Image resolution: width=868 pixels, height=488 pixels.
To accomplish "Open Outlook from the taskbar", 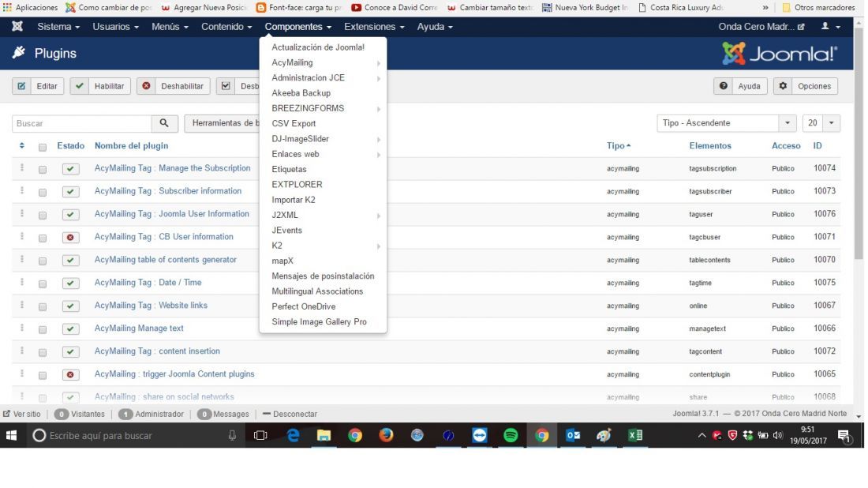I will click(x=573, y=436).
